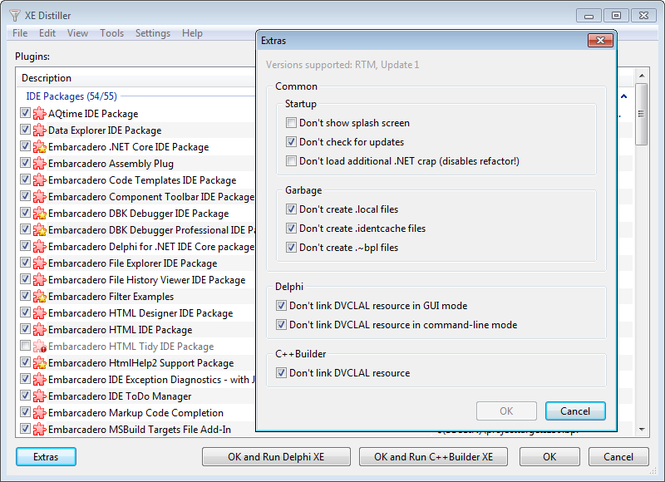
Task: Click the HtmlHelp2 Support Package icon
Action: pyautogui.click(x=39, y=363)
